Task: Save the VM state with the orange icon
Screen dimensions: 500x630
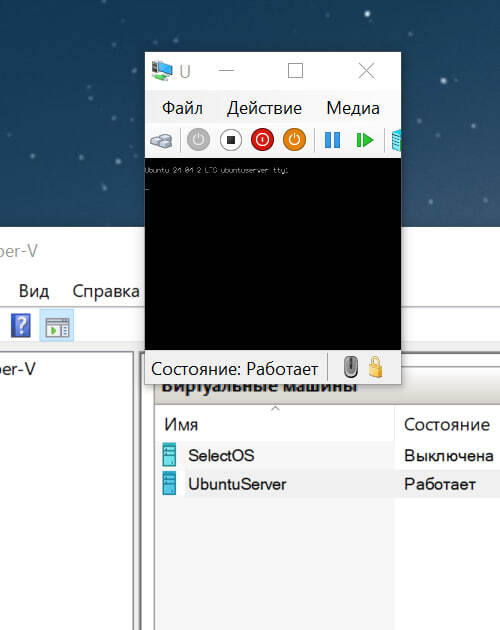Action: tap(294, 140)
